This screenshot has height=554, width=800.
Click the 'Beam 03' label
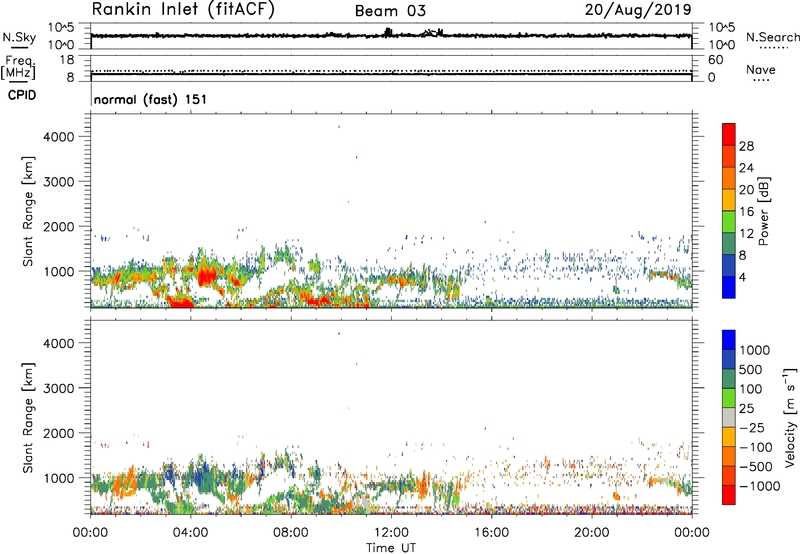[x=390, y=11]
